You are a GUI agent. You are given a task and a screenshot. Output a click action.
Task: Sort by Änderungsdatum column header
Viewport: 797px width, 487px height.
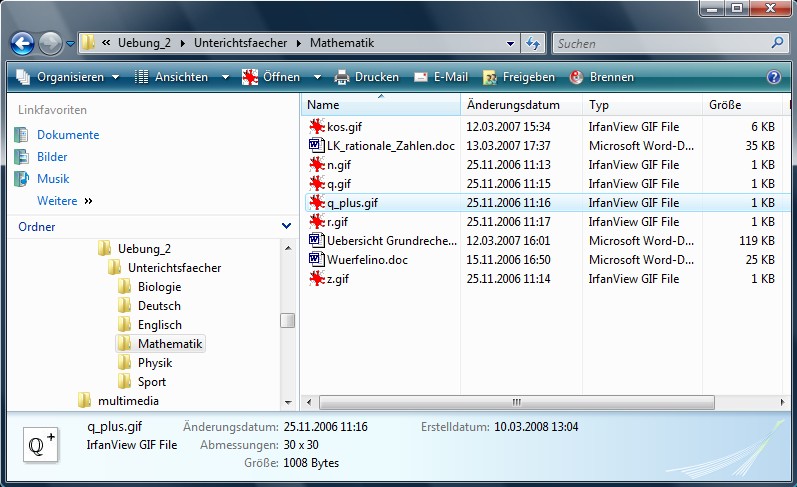[521, 105]
